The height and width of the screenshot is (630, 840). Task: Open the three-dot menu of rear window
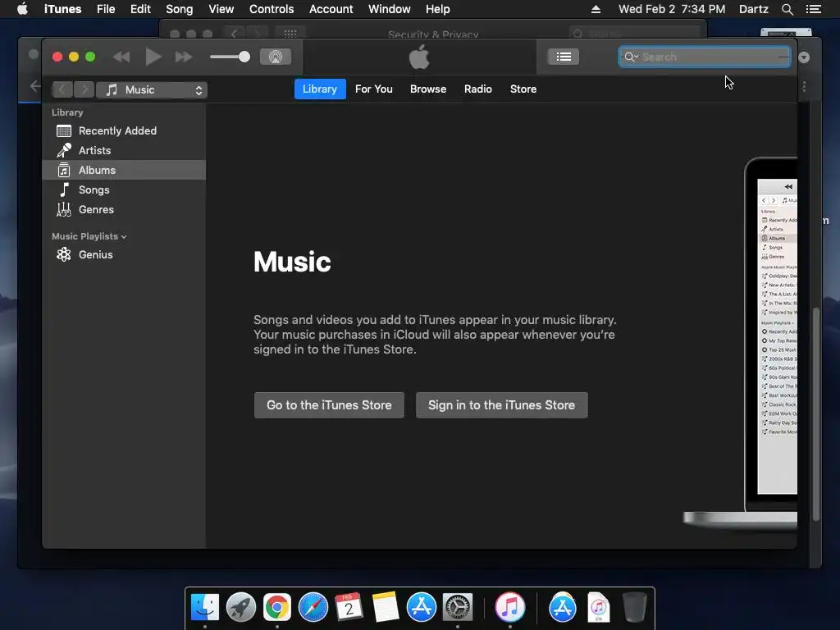click(x=804, y=87)
